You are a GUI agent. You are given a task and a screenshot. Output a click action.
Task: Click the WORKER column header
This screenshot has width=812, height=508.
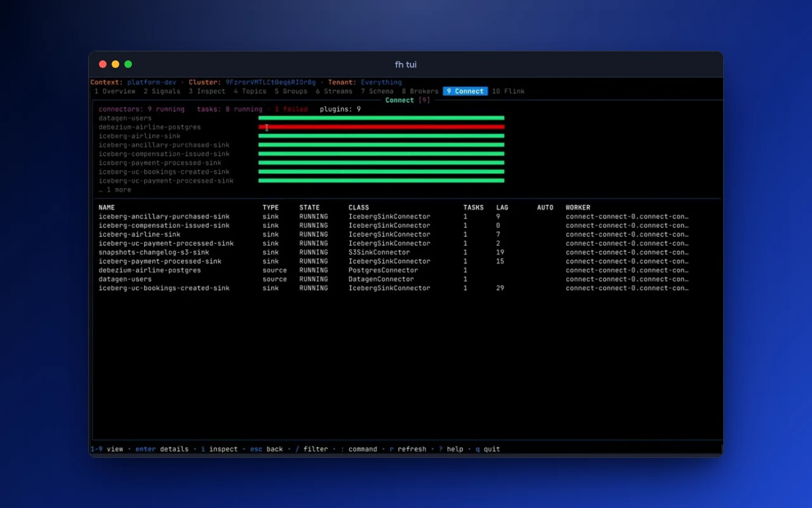coord(578,208)
